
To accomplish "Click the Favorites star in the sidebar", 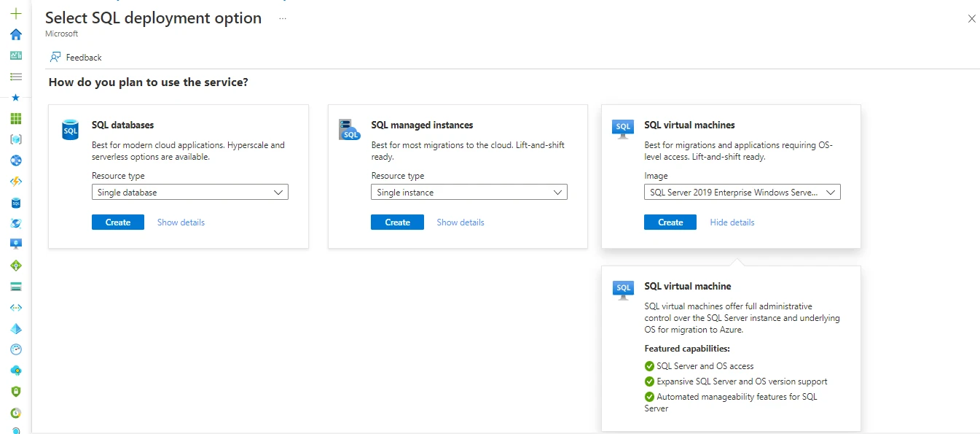I will [15, 96].
